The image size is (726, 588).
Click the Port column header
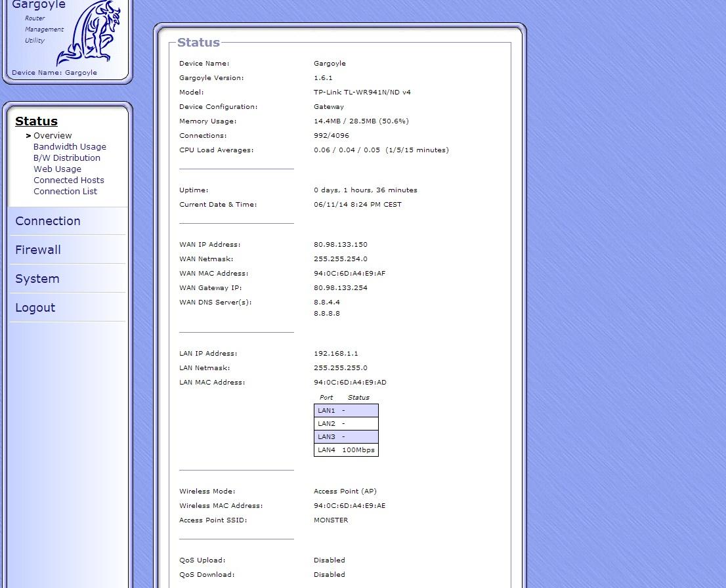(x=326, y=397)
